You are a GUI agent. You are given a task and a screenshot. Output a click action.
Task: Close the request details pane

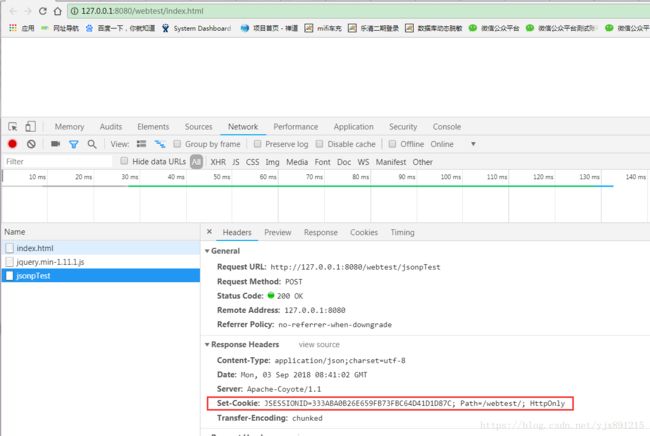click(x=209, y=232)
